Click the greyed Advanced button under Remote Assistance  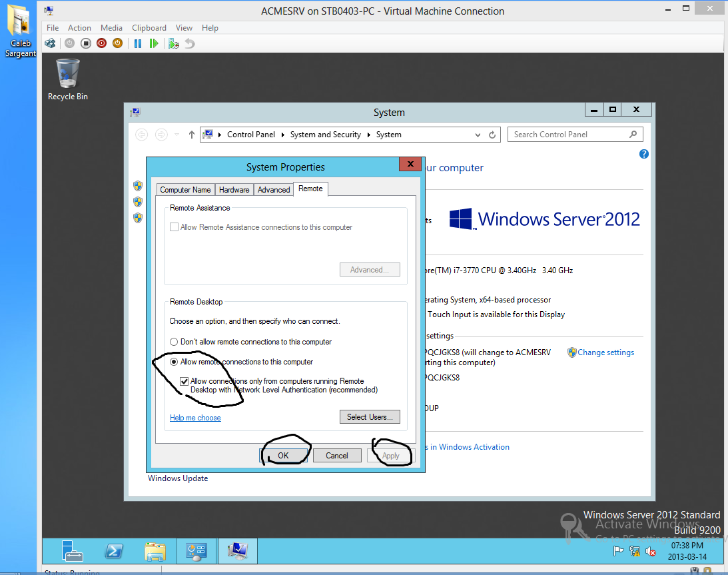370,270
